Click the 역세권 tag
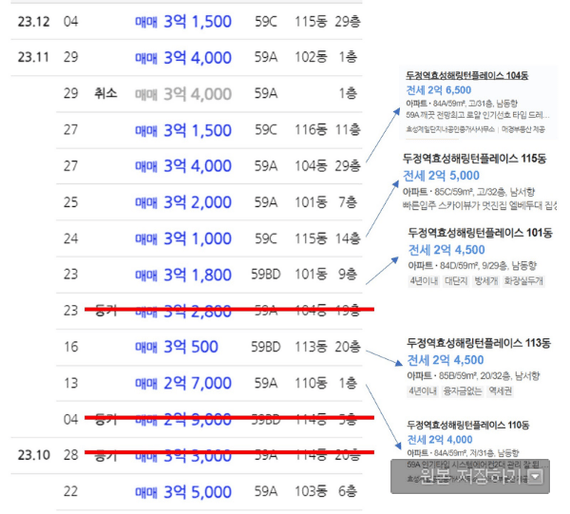The width and height of the screenshot is (570, 514). point(500,391)
